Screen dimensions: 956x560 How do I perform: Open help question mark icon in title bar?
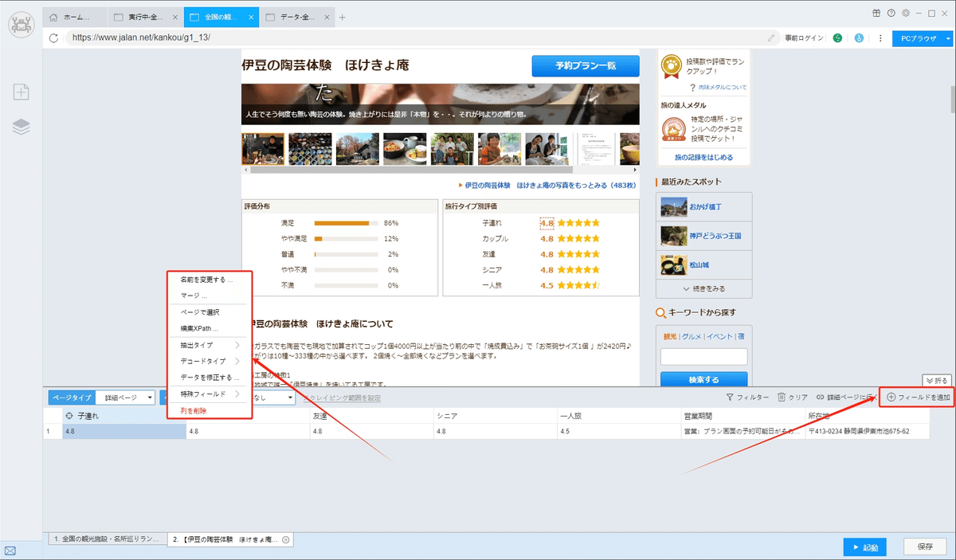[891, 13]
